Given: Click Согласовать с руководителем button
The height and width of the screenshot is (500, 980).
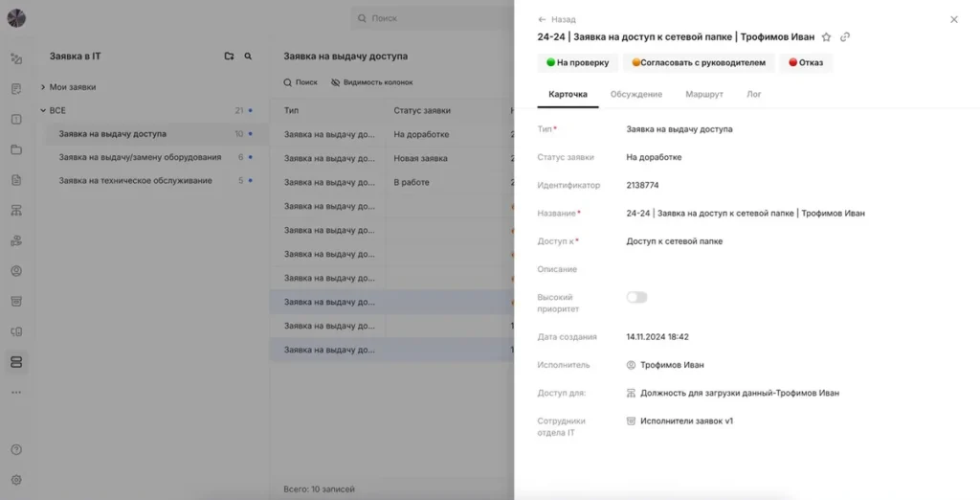Looking at the screenshot, I should [699, 62].
